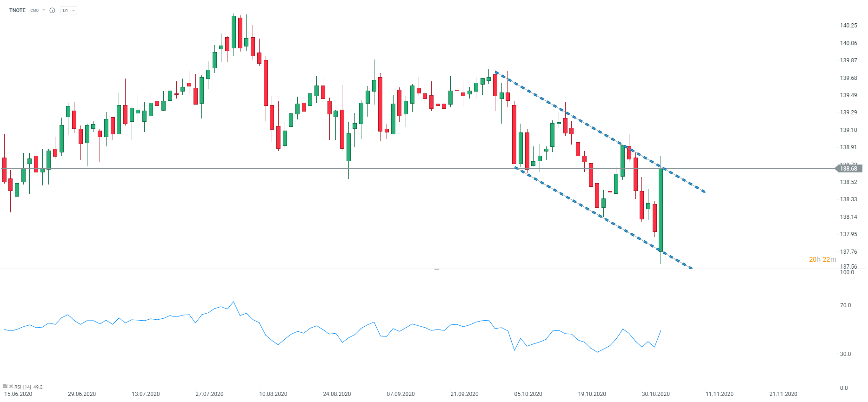Screen dimensions: 868x402
Task: Click the 140.25 price axis label
Action: coord(848,26)
